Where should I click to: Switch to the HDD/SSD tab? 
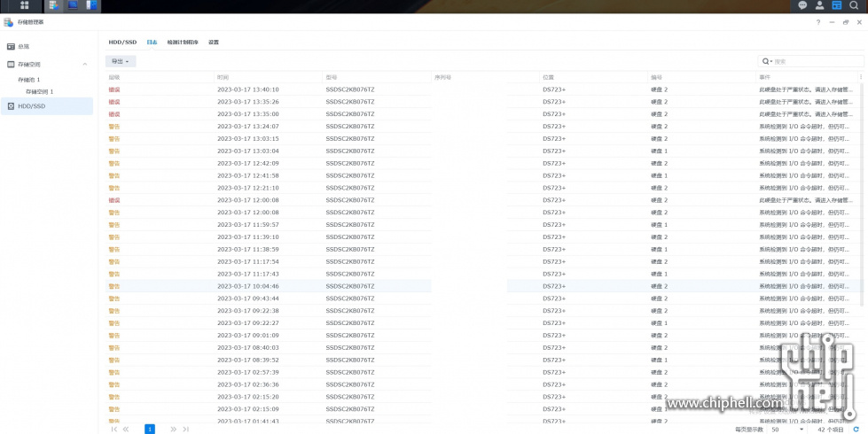(x=122, y=42)
